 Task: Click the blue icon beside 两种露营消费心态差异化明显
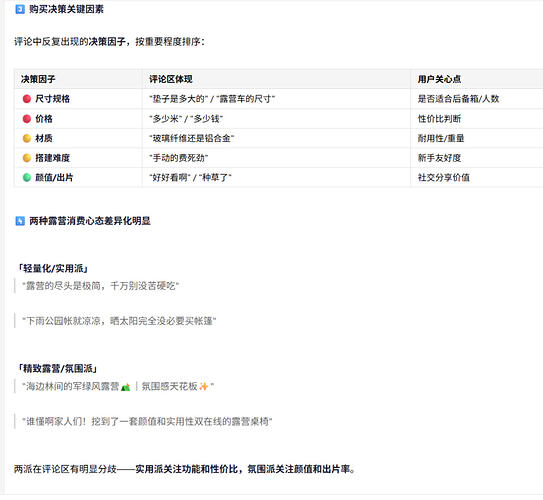pos(20,221)
